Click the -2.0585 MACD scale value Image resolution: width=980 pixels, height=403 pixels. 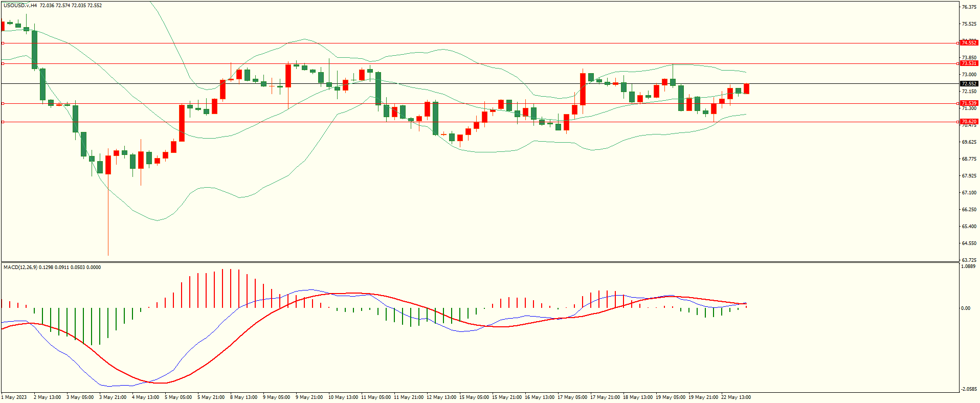coord(969,389)
